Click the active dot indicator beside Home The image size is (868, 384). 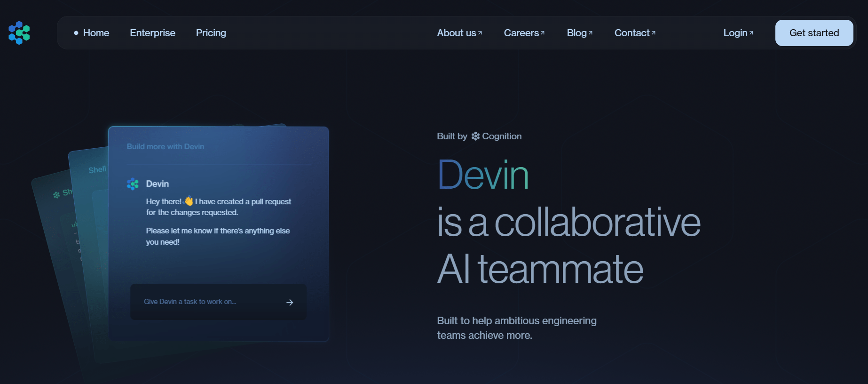coord(76,33)
